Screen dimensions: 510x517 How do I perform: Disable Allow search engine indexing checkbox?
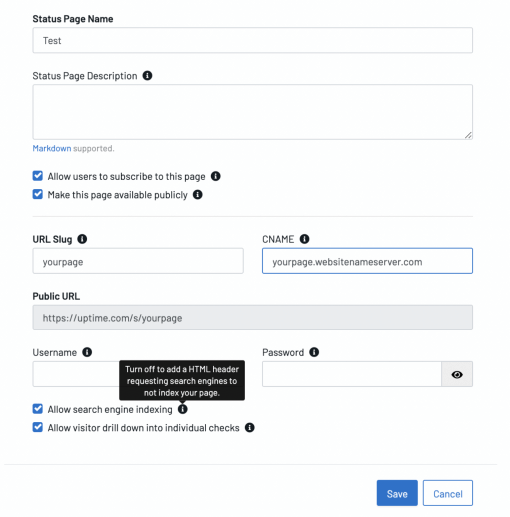click(38, 409)
